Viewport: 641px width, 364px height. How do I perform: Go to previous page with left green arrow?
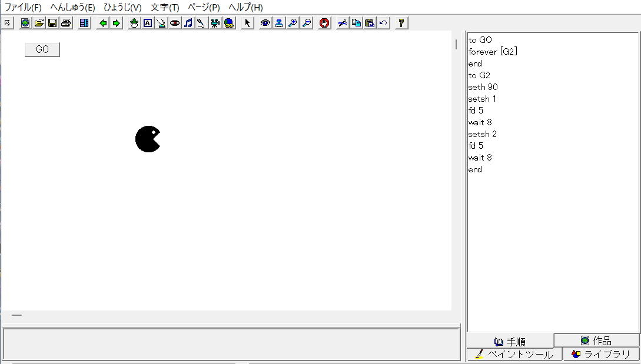tap(103, 23)
